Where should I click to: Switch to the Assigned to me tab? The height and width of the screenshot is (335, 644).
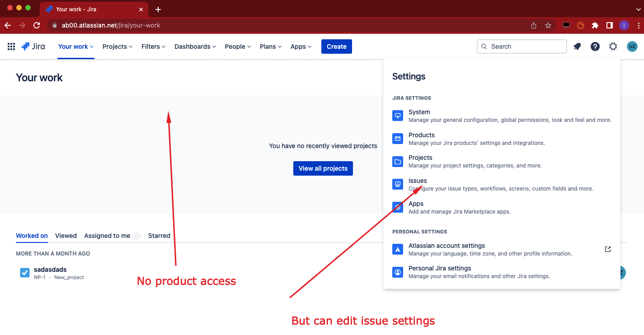click(107, 236)
